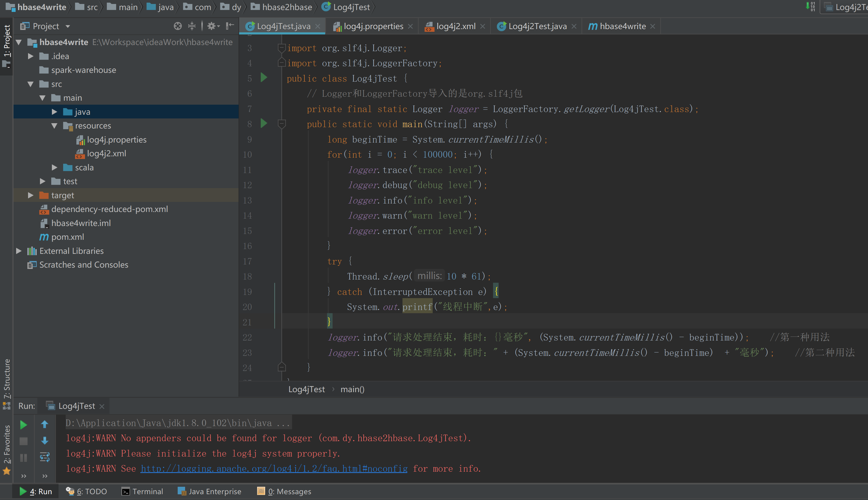Click run gutter icon beside main method

click(263, 123)
